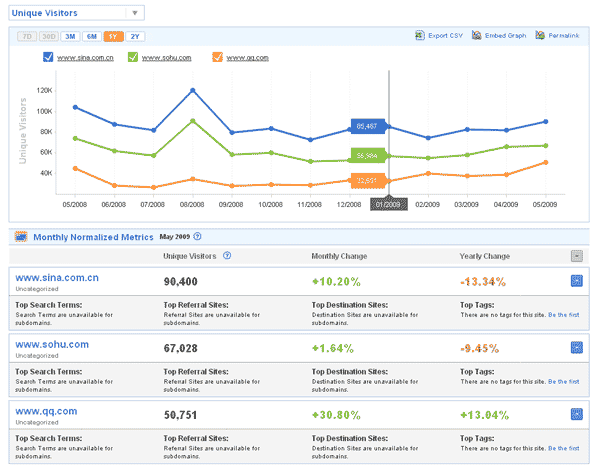Click help icon beside Unique Visitors column
Viewport: 600px width, 467px height.
pyautogui.click(x=228, y=256)
